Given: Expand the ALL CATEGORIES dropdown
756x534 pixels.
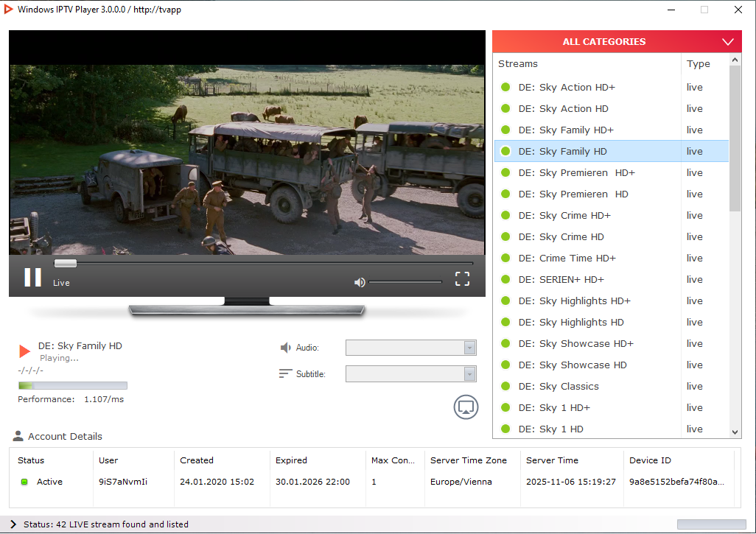Looking at the screenshot, I should (728, 42).
